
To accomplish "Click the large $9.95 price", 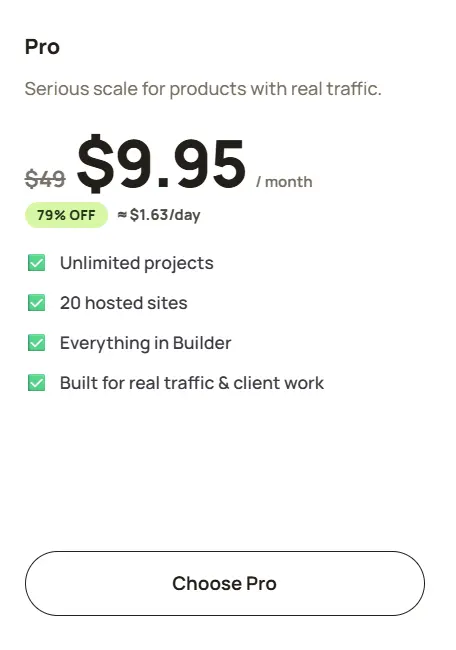I will (x=162, y=164).
